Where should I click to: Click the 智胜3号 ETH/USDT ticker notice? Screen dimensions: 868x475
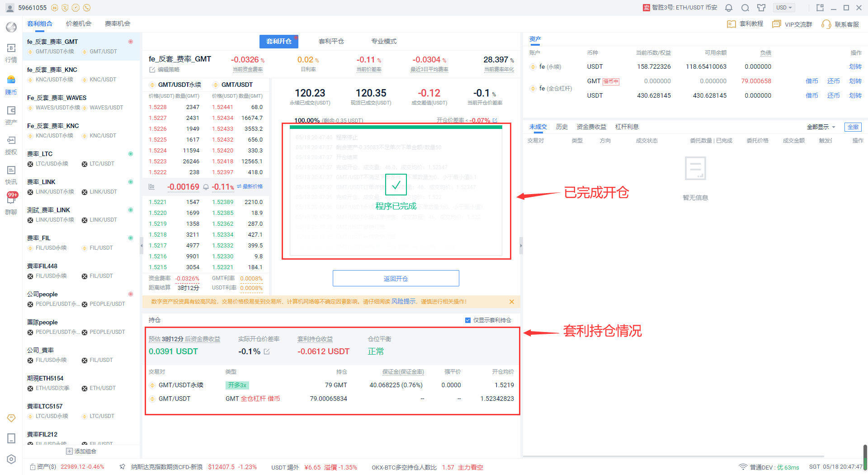[x=680, y=8]
